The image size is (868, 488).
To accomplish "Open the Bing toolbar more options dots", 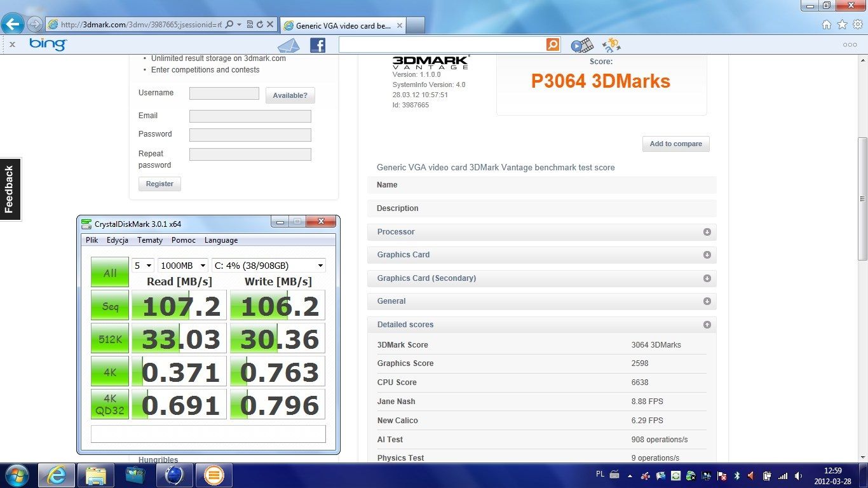I will coord(850,44).
